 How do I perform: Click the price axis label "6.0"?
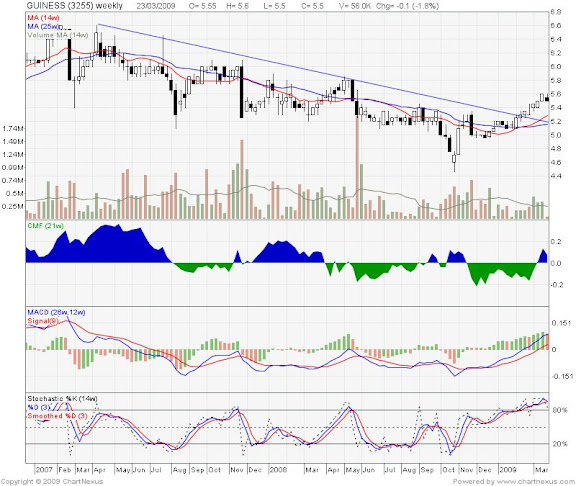click(x=556, y=66)
